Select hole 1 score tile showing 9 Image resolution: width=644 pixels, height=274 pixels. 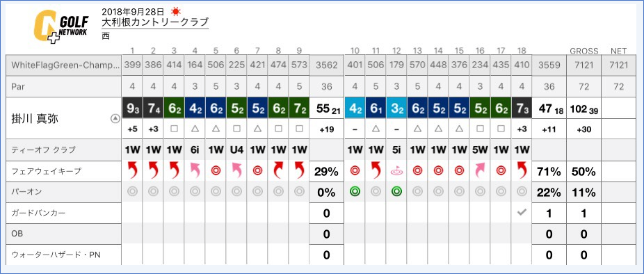point(133,108)
